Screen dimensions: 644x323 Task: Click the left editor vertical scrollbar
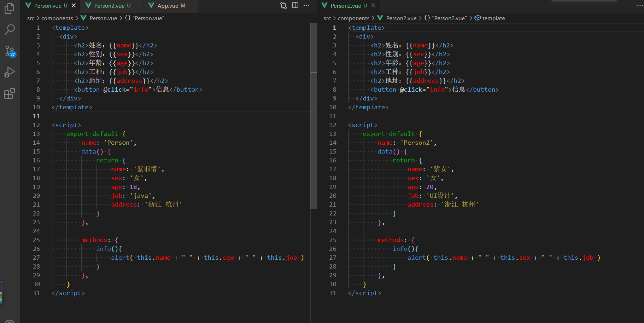tap(314, 116)
